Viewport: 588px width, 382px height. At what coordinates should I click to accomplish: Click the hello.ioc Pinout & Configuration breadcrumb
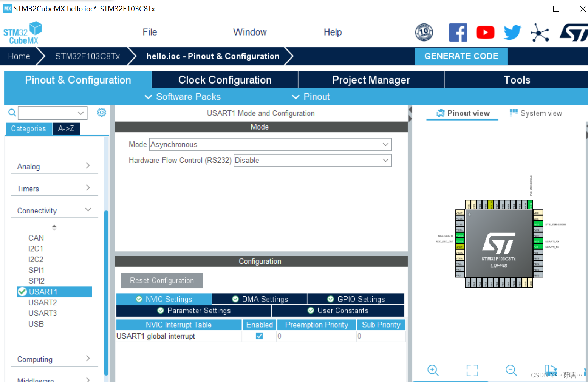click(213, 56)
